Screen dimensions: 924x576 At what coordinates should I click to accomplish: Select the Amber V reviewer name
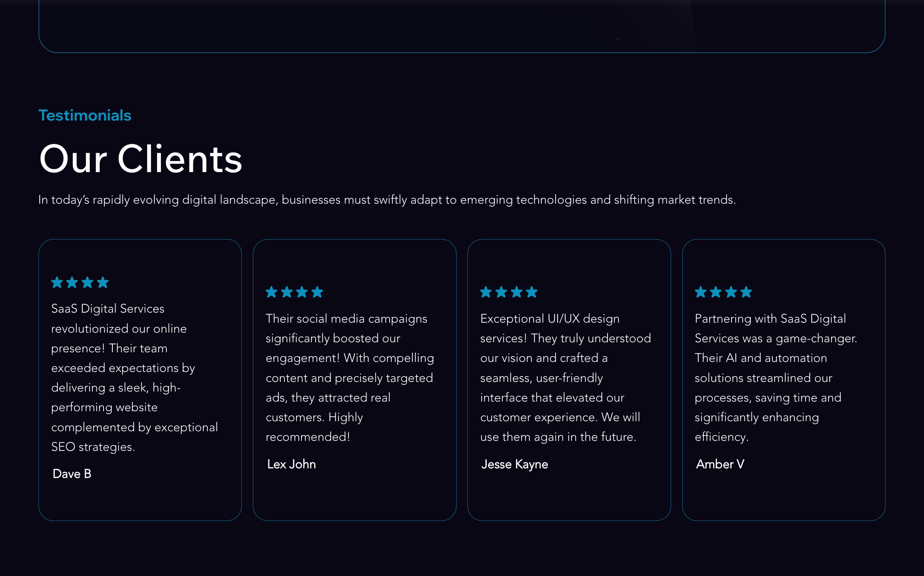(720, 464)
